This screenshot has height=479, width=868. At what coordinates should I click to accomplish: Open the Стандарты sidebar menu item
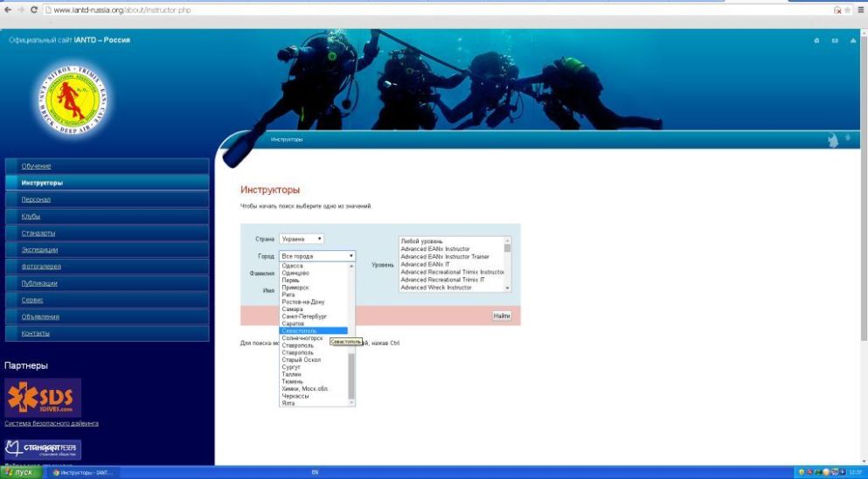point(107,233)
